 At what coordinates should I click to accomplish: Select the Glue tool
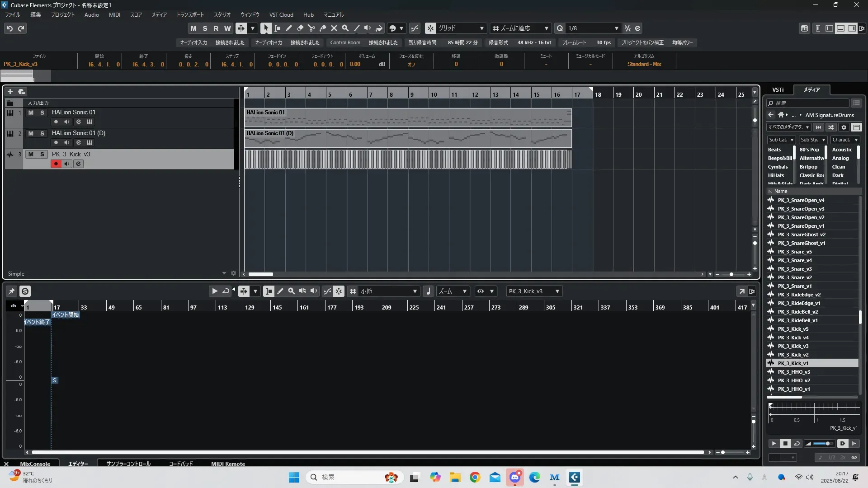pyautogui.click(x=322, y=28)
